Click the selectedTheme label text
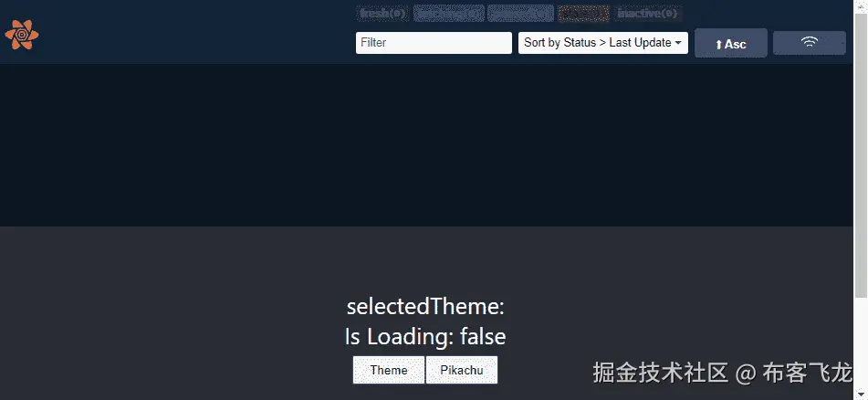Viewport: 868px width, 400px height. point(425,306)
